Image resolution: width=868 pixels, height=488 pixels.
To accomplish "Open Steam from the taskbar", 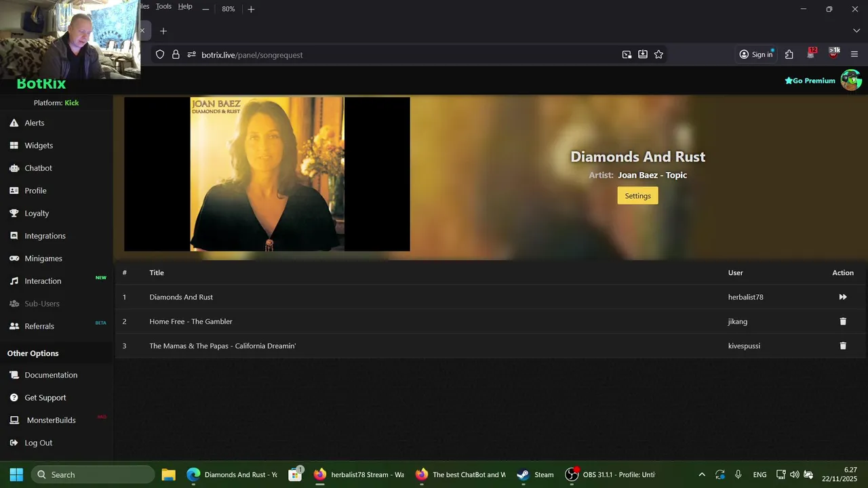I will pos(535,474).
